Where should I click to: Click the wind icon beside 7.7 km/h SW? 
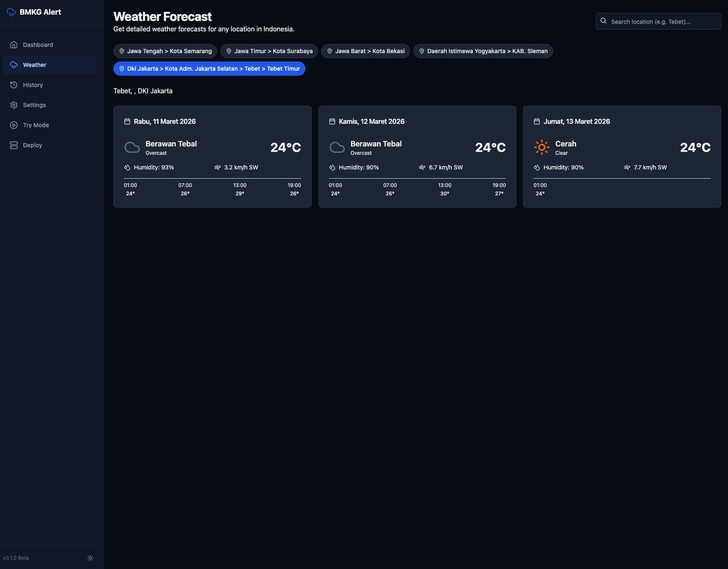627,167
